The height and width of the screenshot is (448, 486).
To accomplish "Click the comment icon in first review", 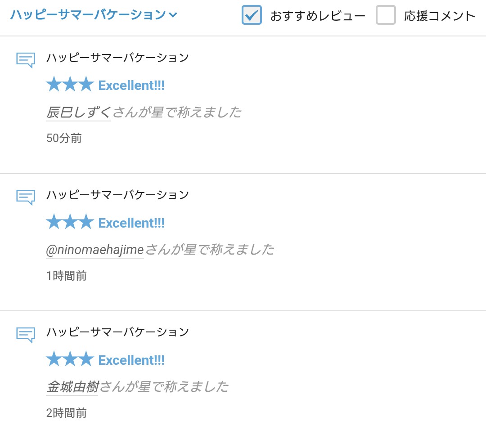I will click(26, 60).
